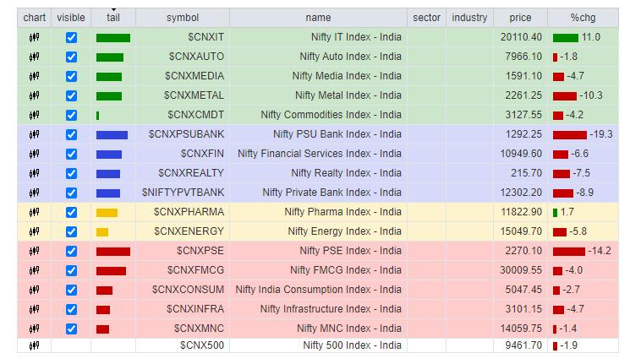Open chart icon for $CNXPHARMA row
630x364 pixels.
(x=34, y=213)
